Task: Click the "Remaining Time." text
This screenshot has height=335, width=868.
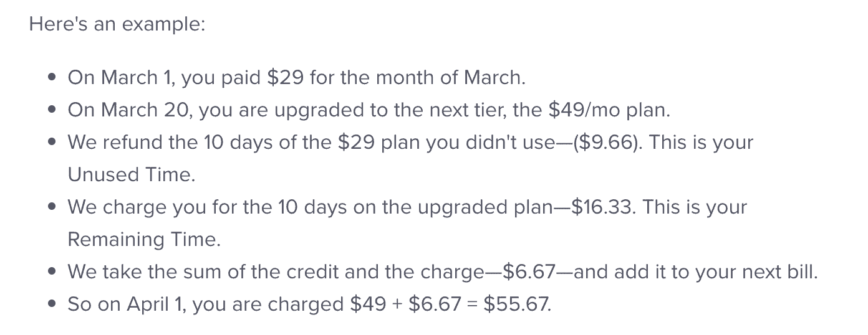Action: tap(144, 240)
